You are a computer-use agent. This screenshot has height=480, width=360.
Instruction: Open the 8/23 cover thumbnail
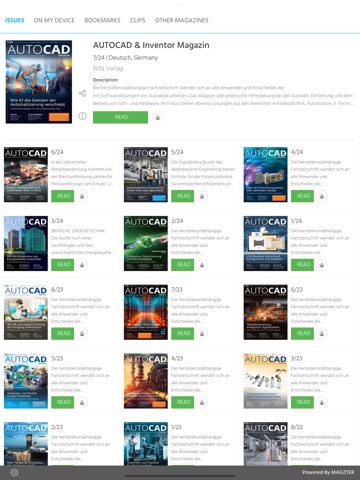coord(26,312)
